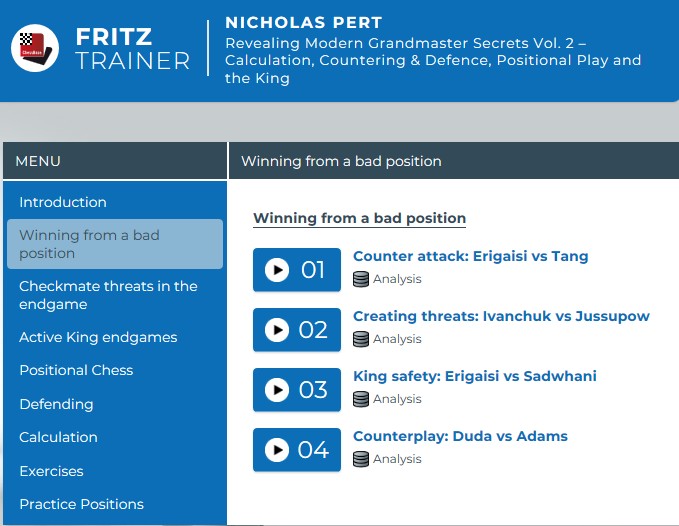Open Counterplay: Duda vs Adams link
This screenshot has width=679, height=526.
click(460, 436)
